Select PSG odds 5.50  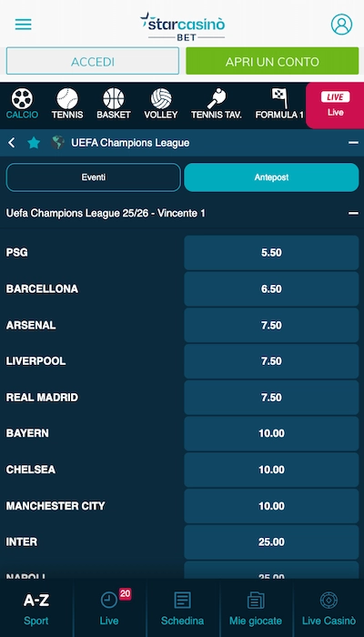271,253
